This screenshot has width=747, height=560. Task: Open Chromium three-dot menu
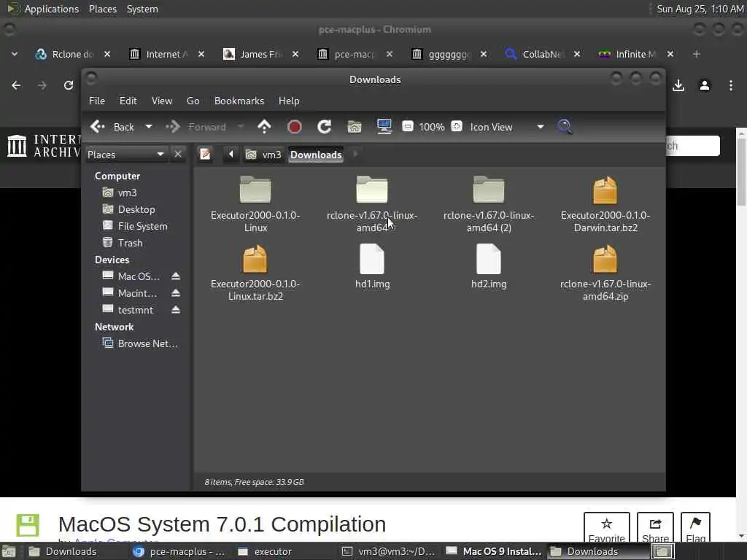pos(731,86)
